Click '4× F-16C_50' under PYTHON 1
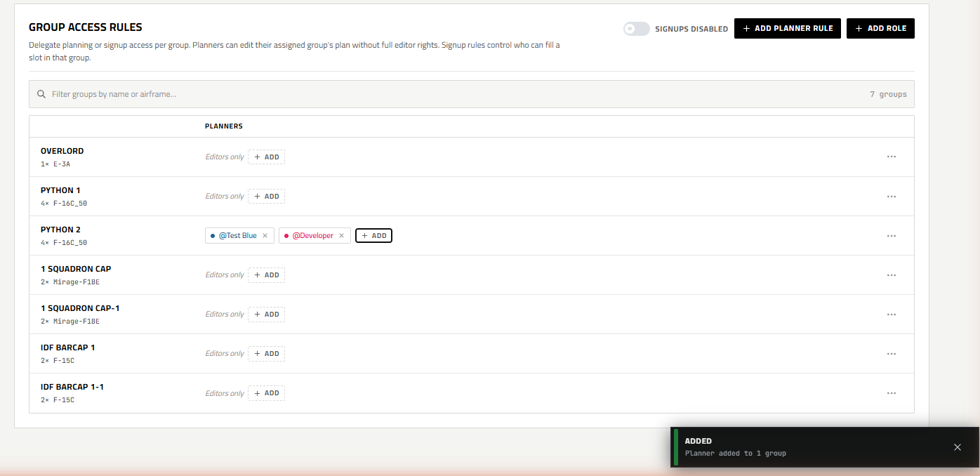980x476 pixels. (64, 204)
